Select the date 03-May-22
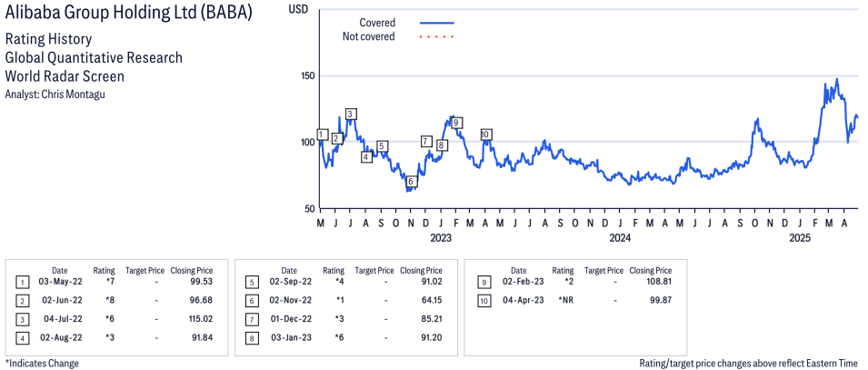This screenshot has width=868, height=370. [60, 283]
